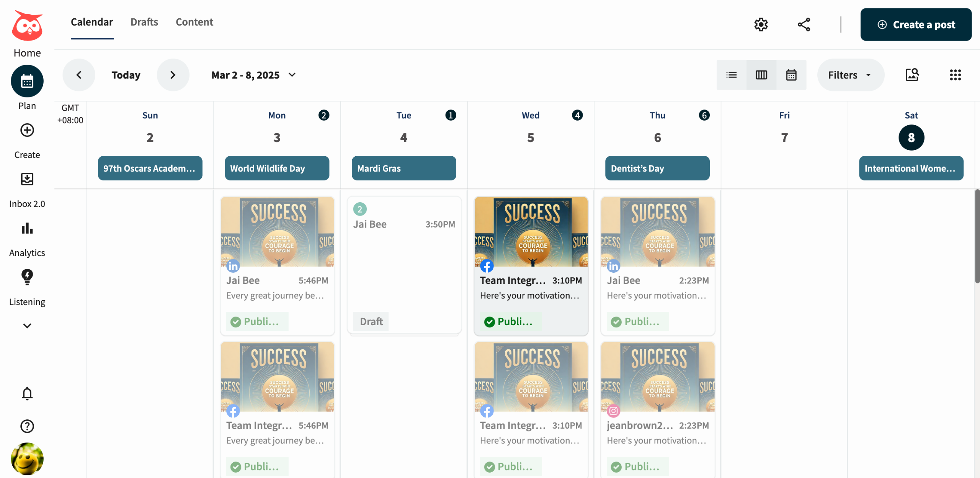Switch to the Content tab
980x478 pixels.
click(194, 22)
